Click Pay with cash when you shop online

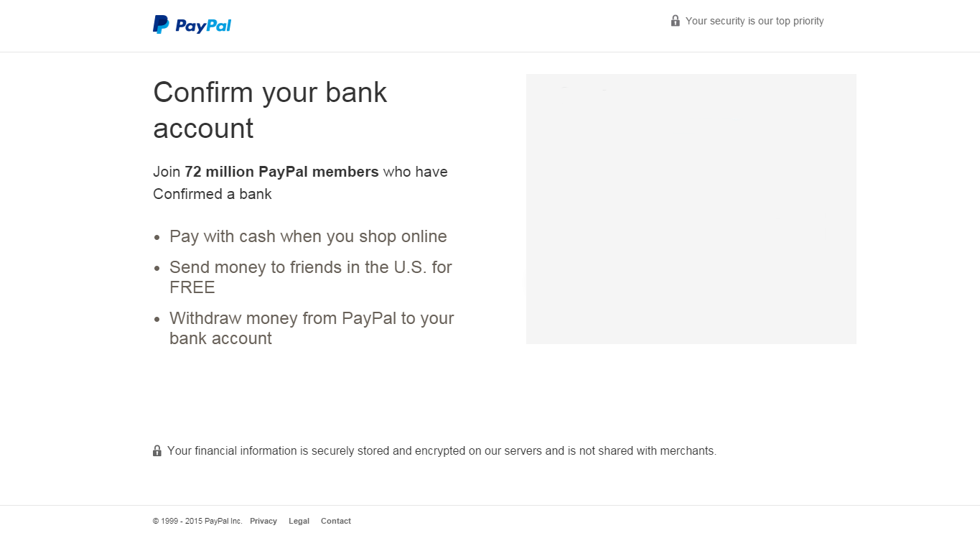click(308, 236)
